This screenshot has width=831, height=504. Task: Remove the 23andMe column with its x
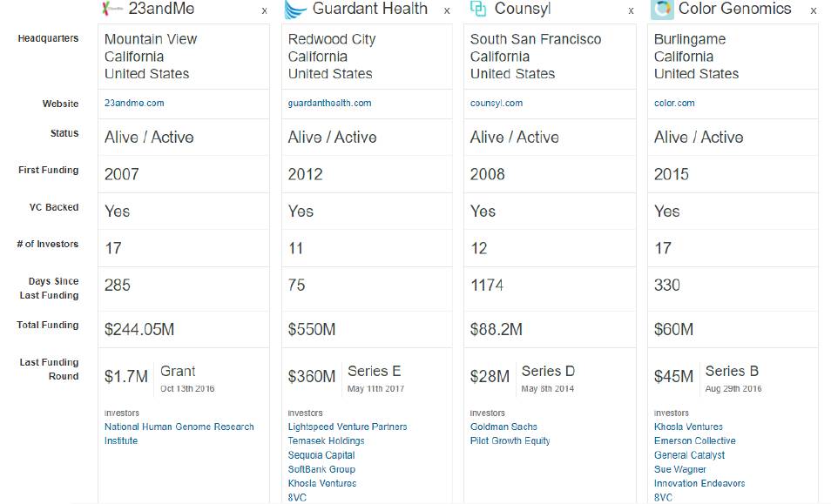click(265, 11)
